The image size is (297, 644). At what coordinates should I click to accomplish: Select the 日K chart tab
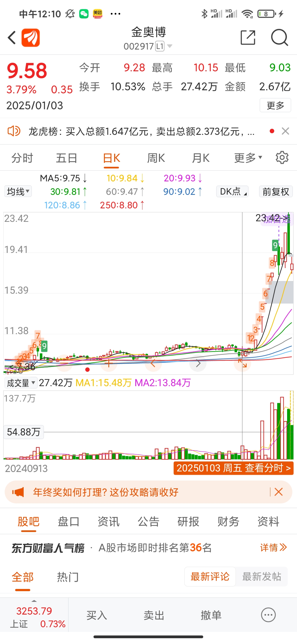pos(111,158)
